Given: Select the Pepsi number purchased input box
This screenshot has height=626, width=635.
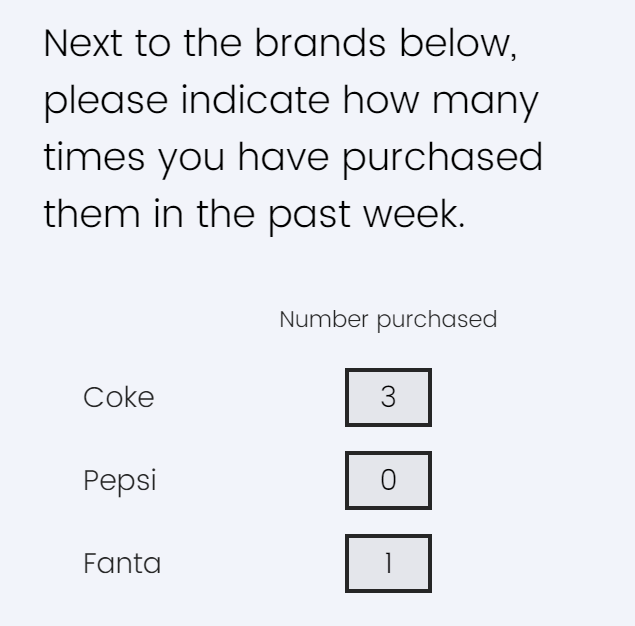Looking at the screenshot, I should coord(388,480).
